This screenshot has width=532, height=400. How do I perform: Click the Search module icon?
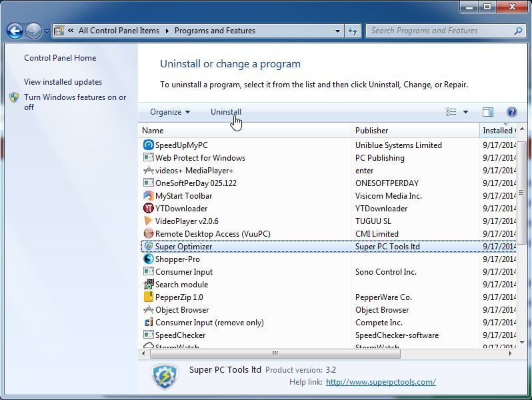click(148, 284)
